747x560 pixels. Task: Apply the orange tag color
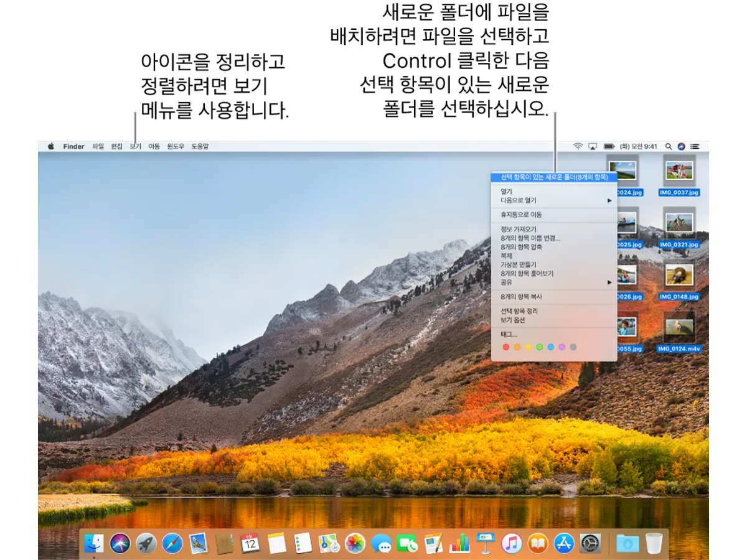point(517,347)
